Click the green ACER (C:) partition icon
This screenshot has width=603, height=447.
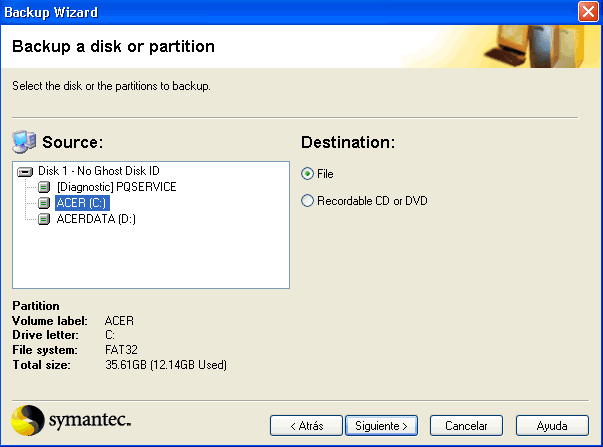coord(44,203)
